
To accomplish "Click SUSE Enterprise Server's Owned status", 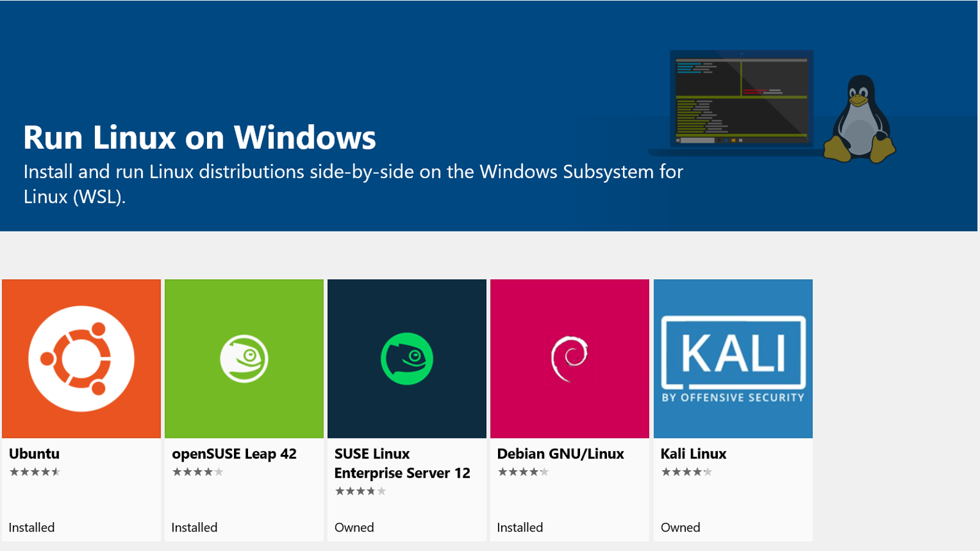I will (x=354, y=527).
